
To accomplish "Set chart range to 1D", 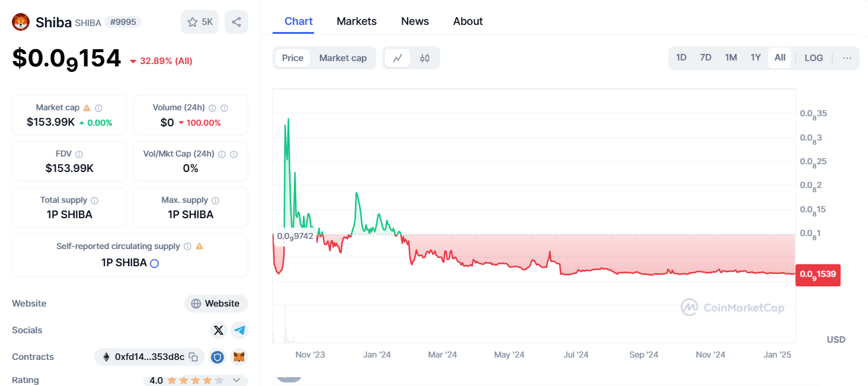I will pyautogui.click(x=681, y=58).
